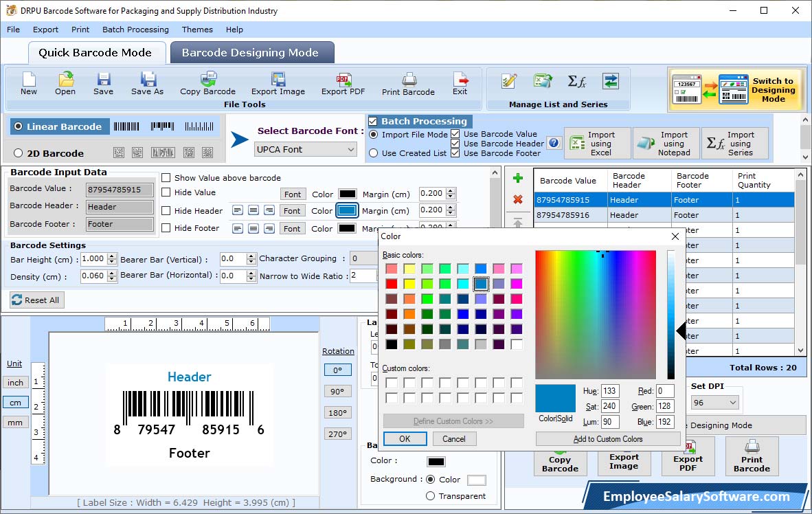Pick the red basic color swatch
812x514 pixels.
coord(392,284)
